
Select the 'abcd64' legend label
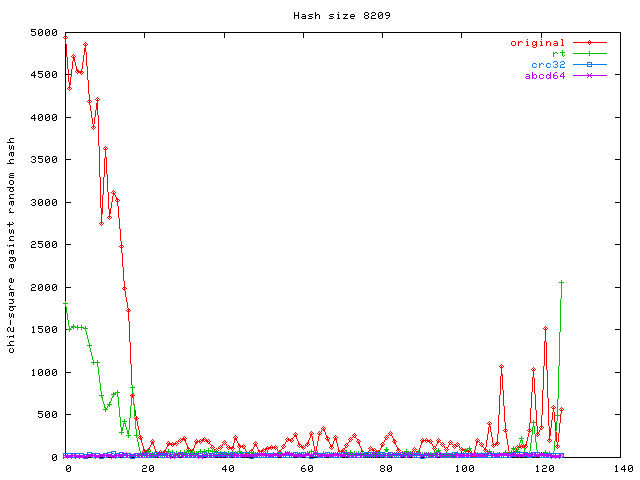point(544,76)
